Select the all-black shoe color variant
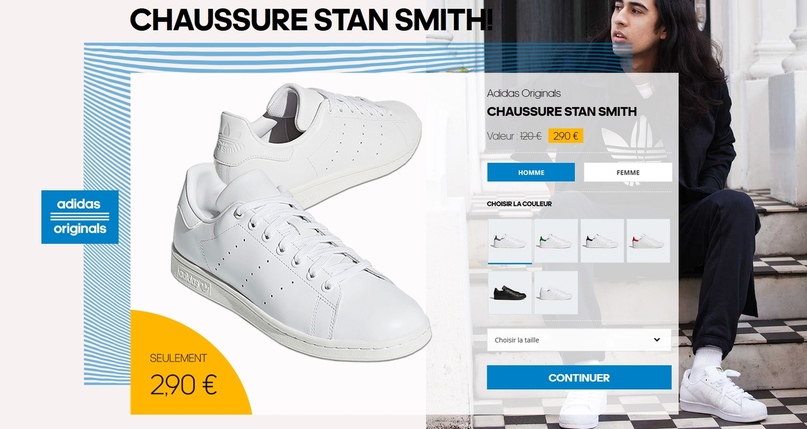The image size is (807, 429). pos(510,293)
